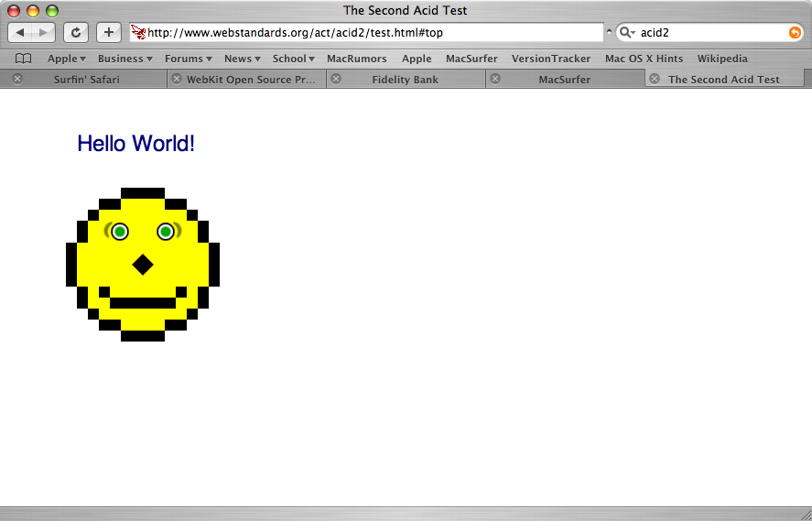
Task: Close the Fidelity Bank tab
Action: (x=336, y=79)
